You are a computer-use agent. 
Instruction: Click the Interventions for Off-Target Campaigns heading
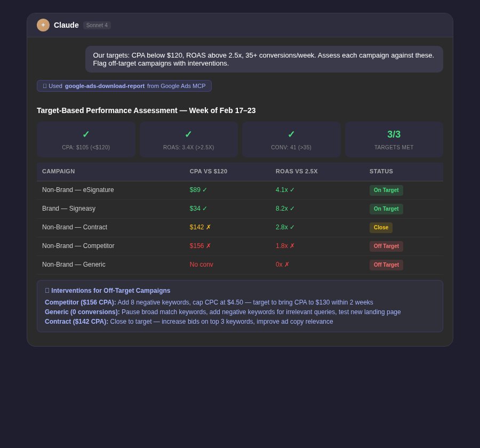(x=107, y=291)
